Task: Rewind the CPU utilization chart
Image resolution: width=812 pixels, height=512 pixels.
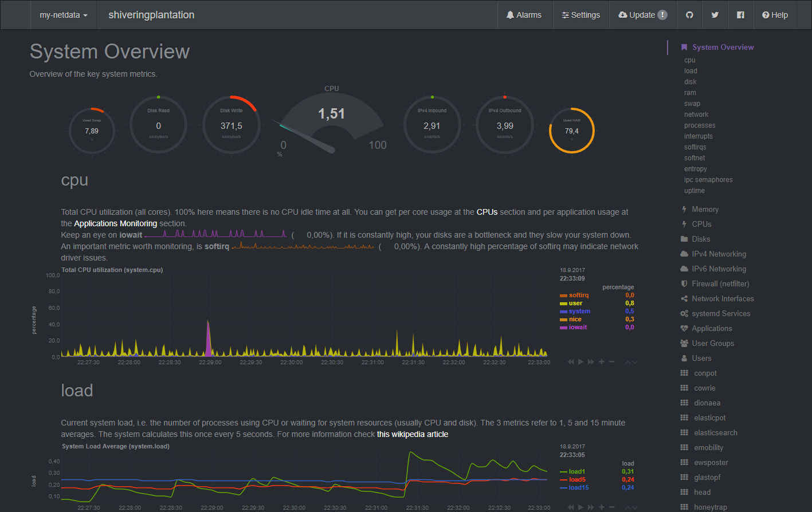Action: (x=571, y=362)
